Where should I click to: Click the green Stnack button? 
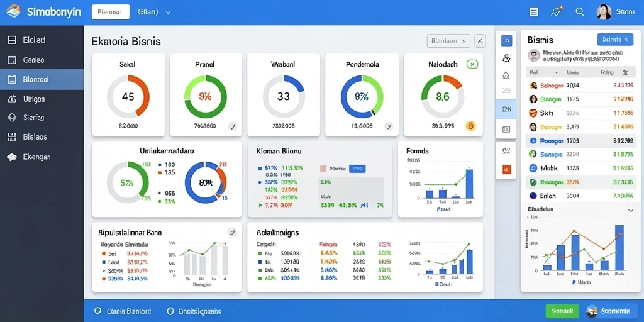562,311
